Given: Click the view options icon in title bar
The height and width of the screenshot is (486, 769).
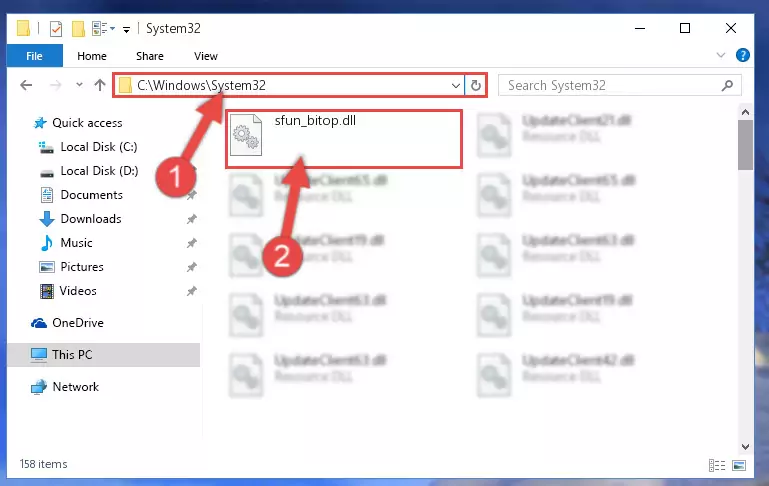Looking at the screenshot, I should tap(100, 29).
